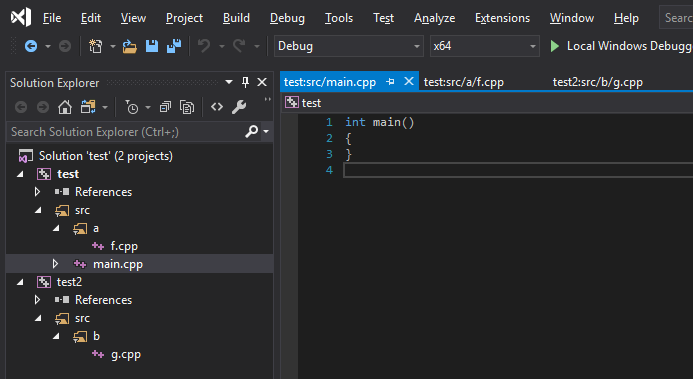693x379 pixels.
Task: Click the Open File folder icon
Action: pos(129,46)
